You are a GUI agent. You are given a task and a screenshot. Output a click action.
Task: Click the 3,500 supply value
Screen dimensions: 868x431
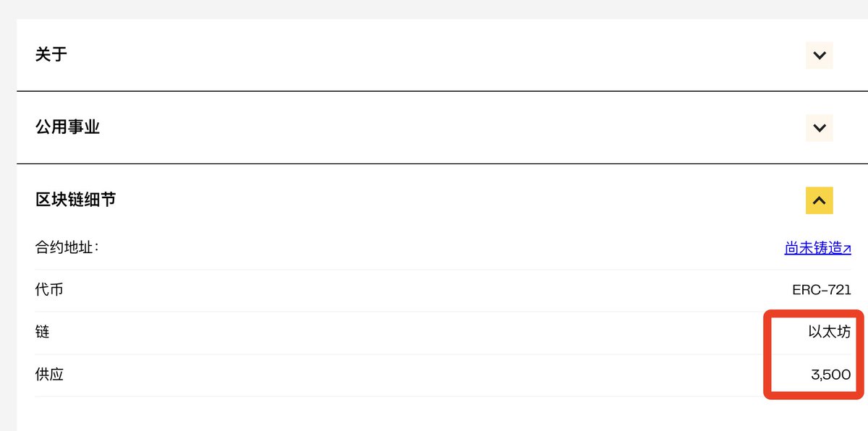tap(830, 375)
